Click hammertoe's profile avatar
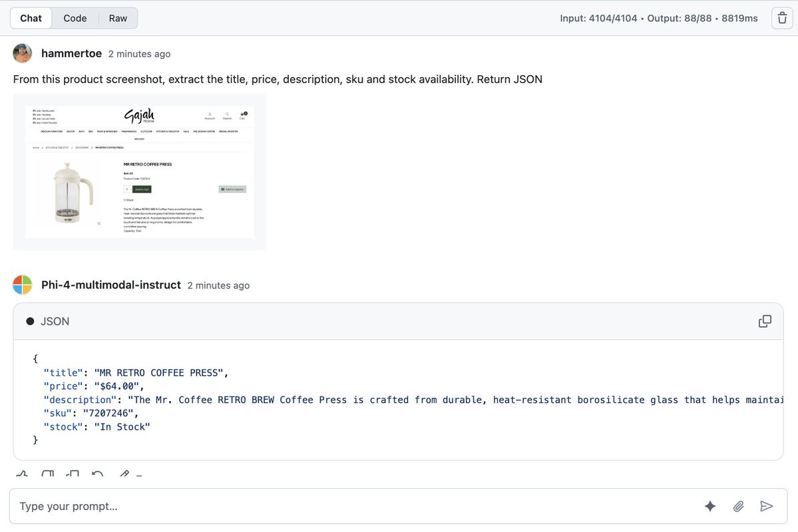Viewport: 798px width, 532px height. point(23,53)
